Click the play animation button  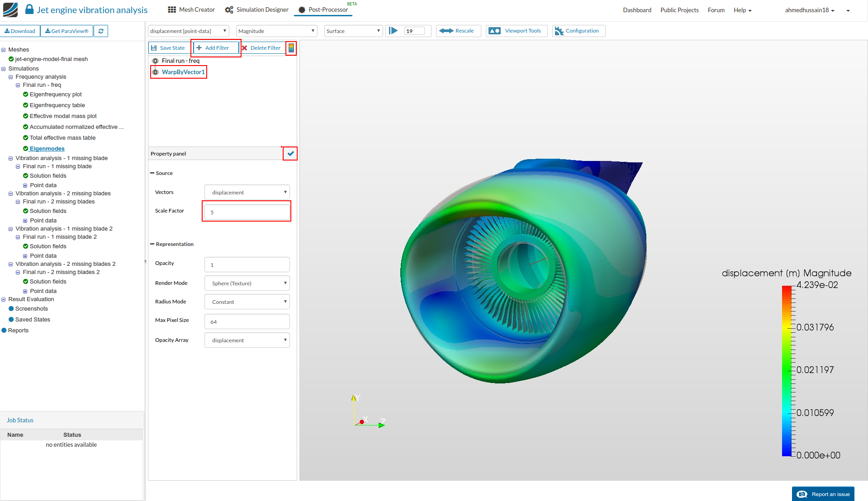pyautogui.click(x=394, y=31)
